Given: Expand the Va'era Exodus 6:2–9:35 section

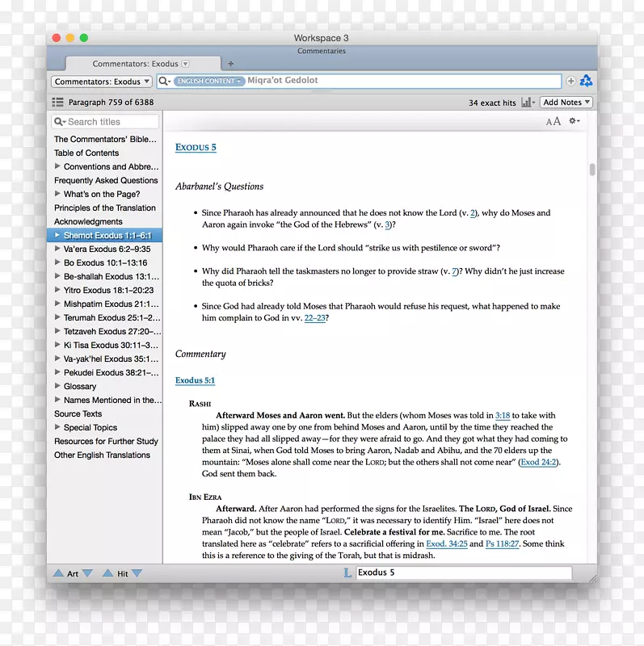Looking at the screenshot, I should (57, 250).
